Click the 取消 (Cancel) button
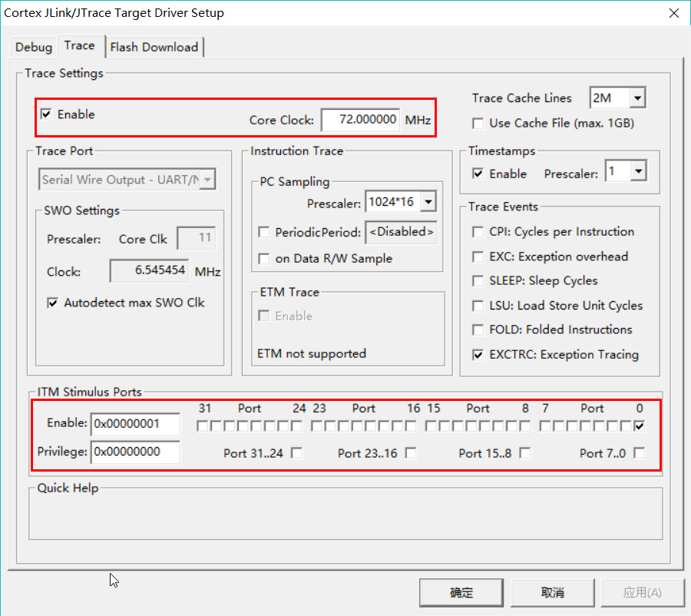Viewport: 691px width, 616px height. point(553,593)
